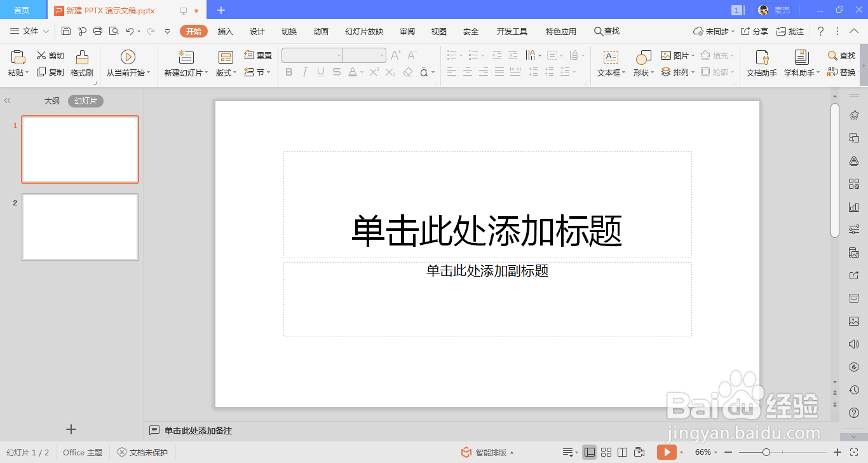Start slideshow from current (从当前开始)
This screenshot has width=868, height=463.
tap(128, 64)
